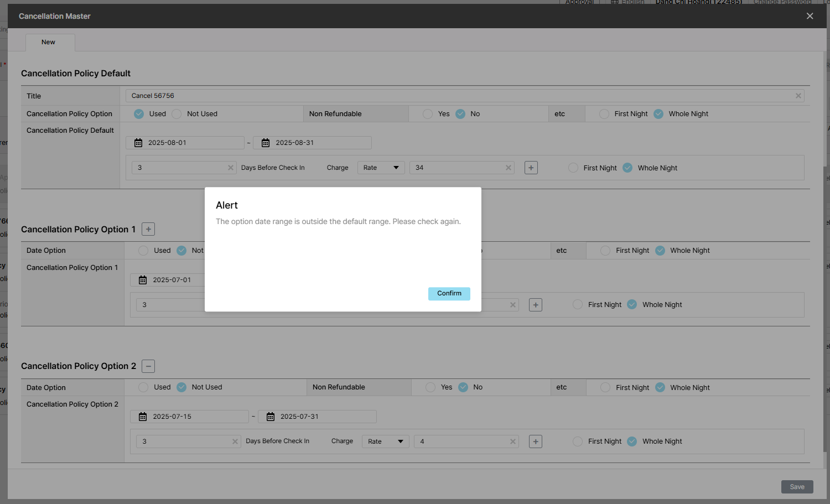This screenshot has height=504, width=830.
Task: Click the default start date field 2025-08-01
Action: tap(185, 143)
